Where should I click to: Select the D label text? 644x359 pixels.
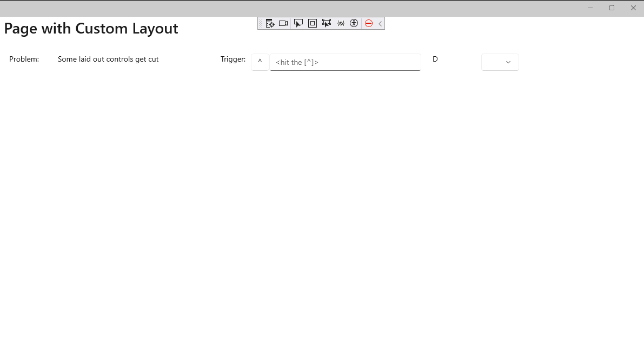click(435, 59)
